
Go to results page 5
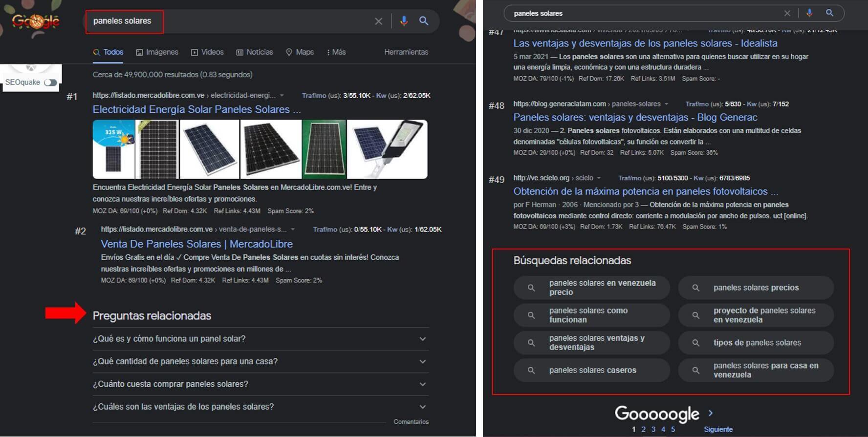pos(673,429)
